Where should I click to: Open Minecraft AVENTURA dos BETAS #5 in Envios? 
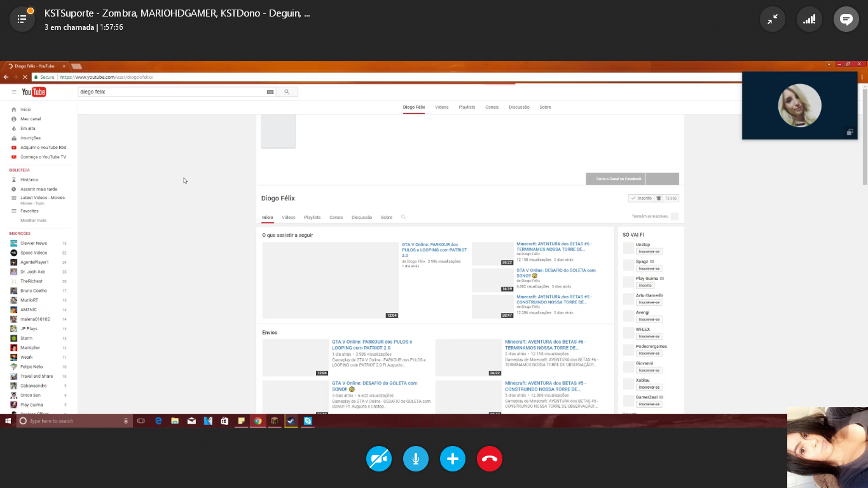546,386
